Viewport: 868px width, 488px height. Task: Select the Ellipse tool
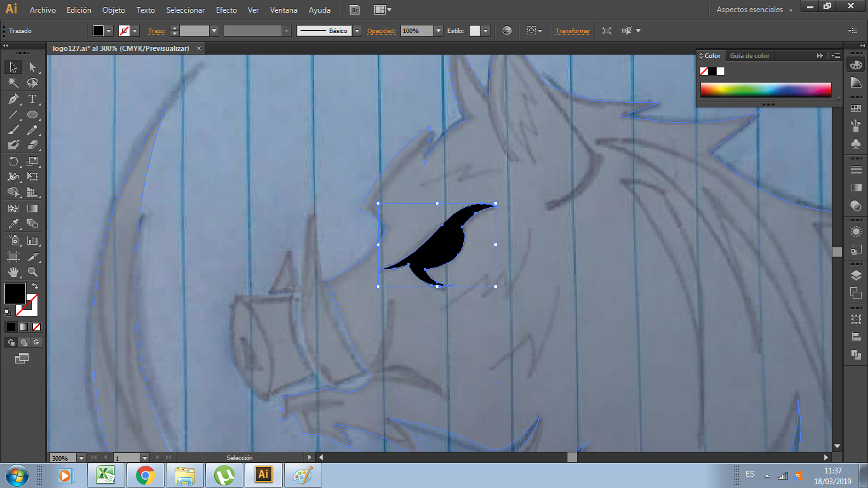click(x=32, y=115)
